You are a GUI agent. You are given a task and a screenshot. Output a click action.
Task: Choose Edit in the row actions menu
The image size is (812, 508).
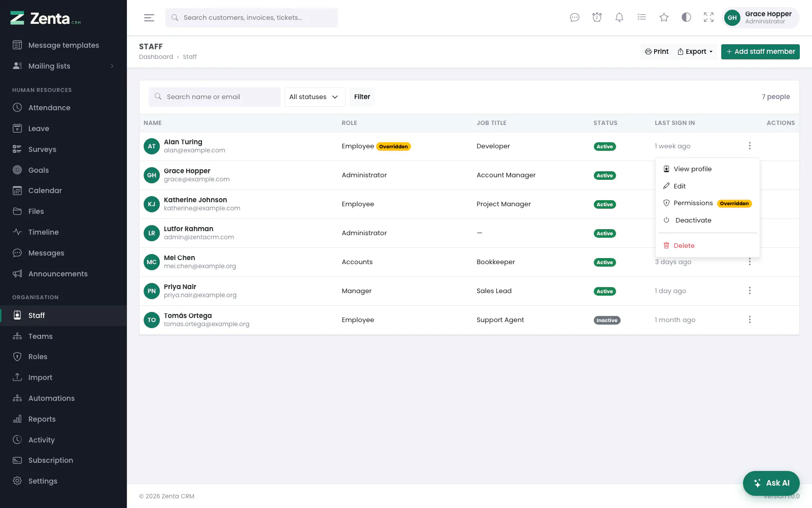tap(708, 186)
